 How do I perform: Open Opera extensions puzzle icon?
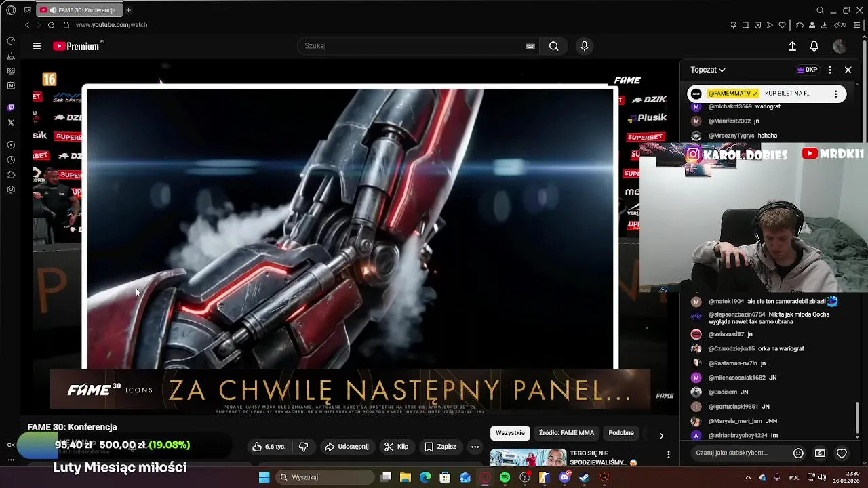[x=800, y=25]
